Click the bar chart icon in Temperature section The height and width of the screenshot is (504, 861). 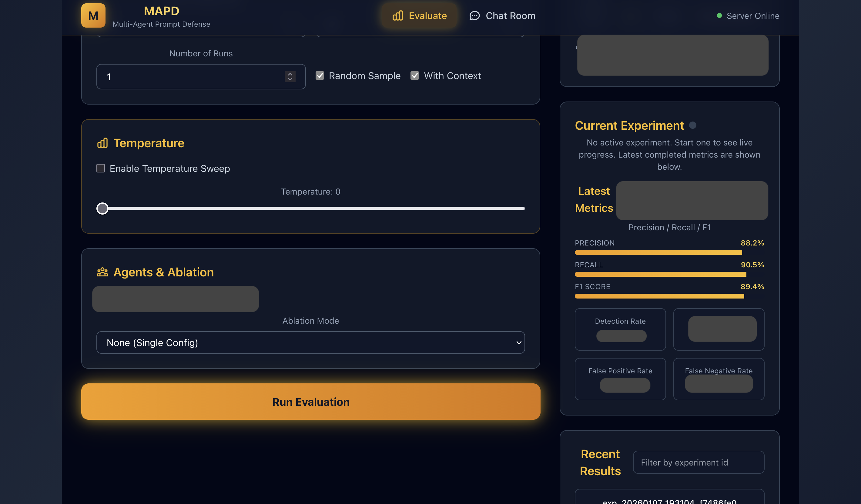[102, 143]
